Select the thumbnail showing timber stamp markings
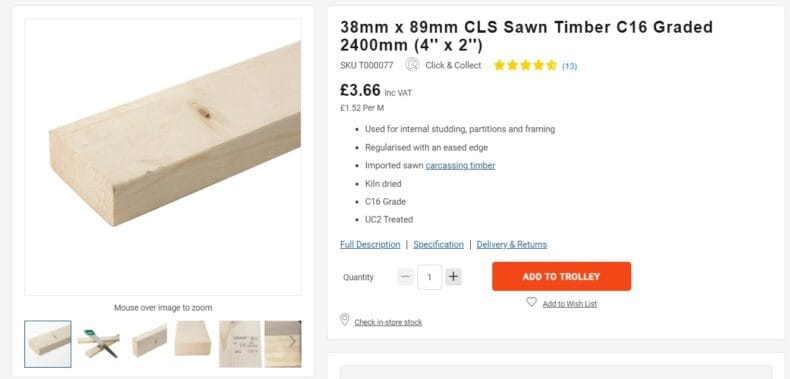 (240, 344)
